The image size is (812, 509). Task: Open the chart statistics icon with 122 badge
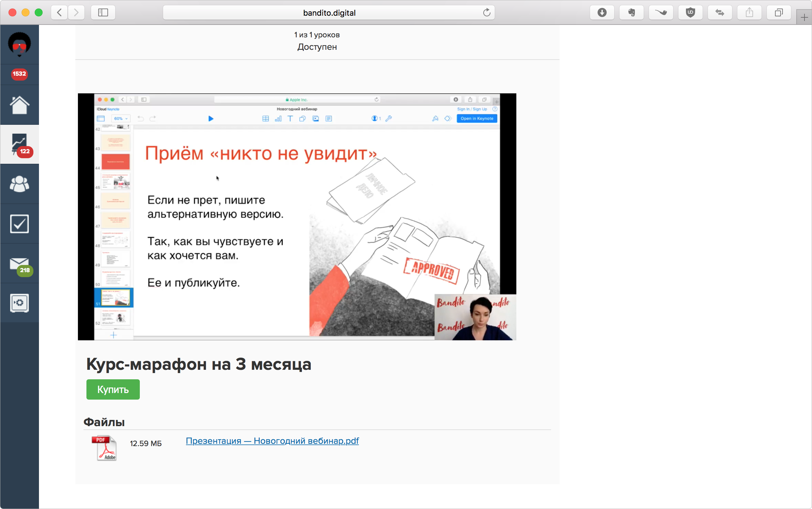tap(20, 144)
